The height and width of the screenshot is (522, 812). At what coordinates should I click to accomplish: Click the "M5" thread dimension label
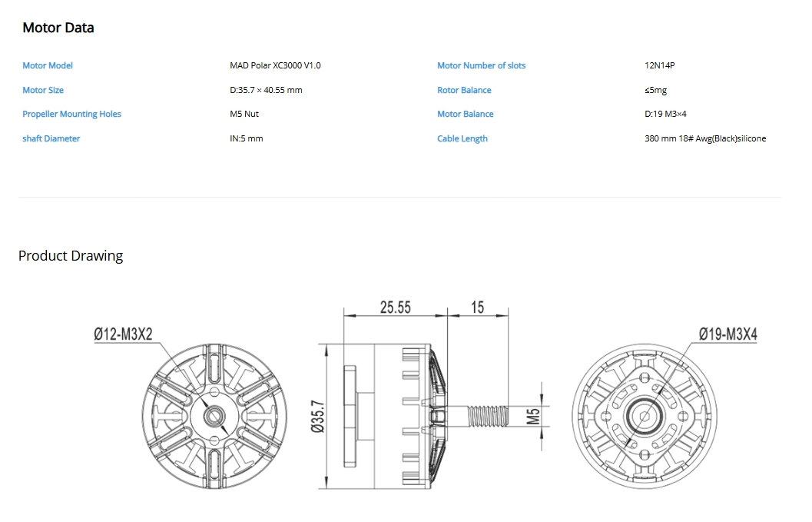point(533,416)
